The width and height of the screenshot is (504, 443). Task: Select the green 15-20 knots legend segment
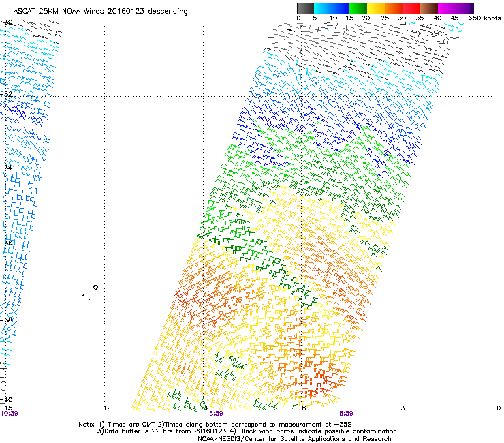coord(358,8)
